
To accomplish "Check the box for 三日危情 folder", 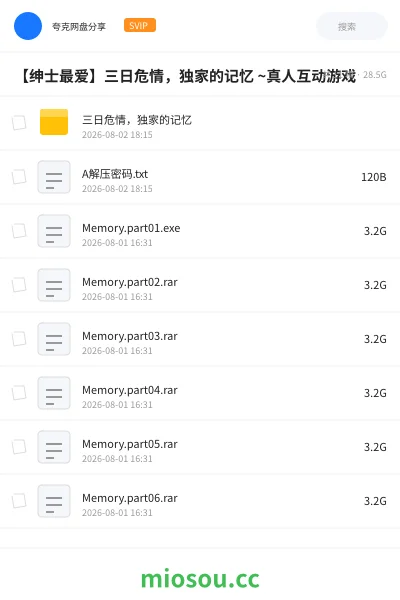I will pyautogui.click(x=19, y=123).
